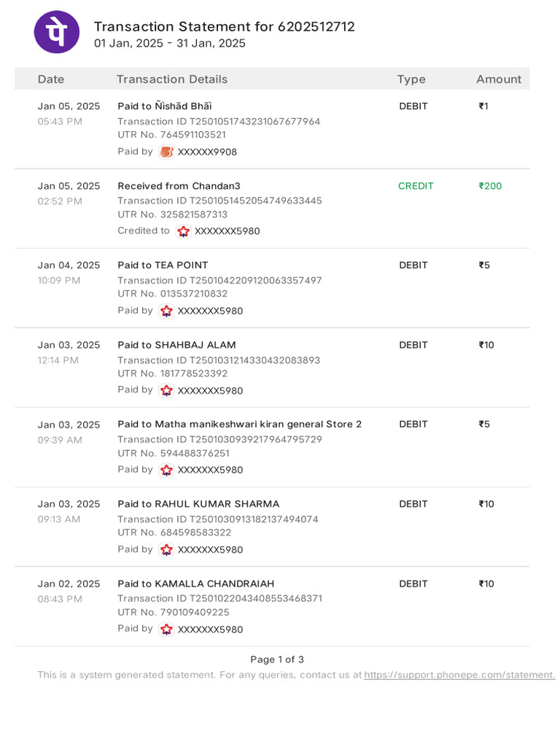Click the Transaction Details column header
The height and width of the screenshot is (747, 560).
tap(172, 80)
